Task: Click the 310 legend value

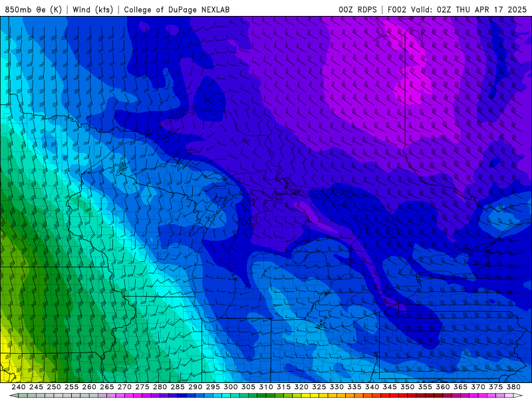Action: pos(265,387)
